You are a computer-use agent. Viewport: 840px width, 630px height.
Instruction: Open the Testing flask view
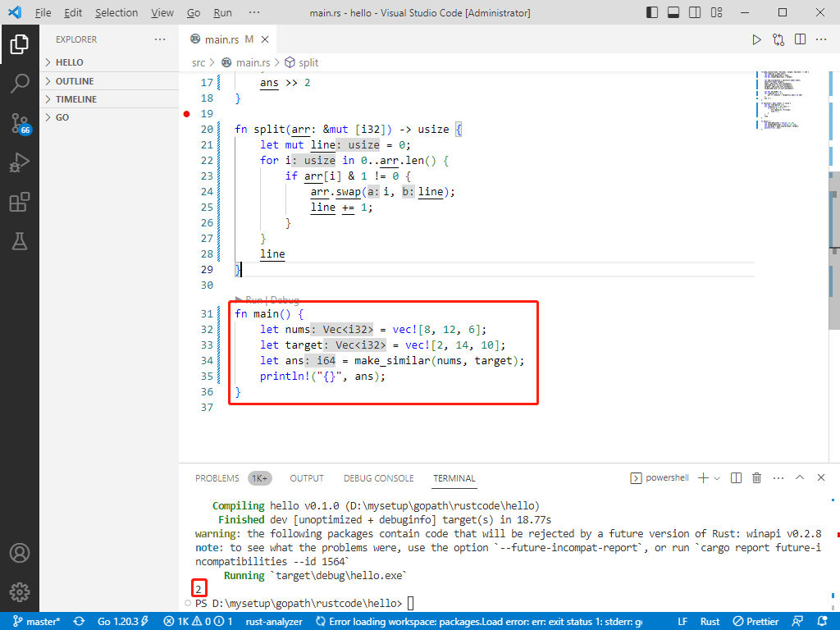pyautogui.click(x=20, y=242)
